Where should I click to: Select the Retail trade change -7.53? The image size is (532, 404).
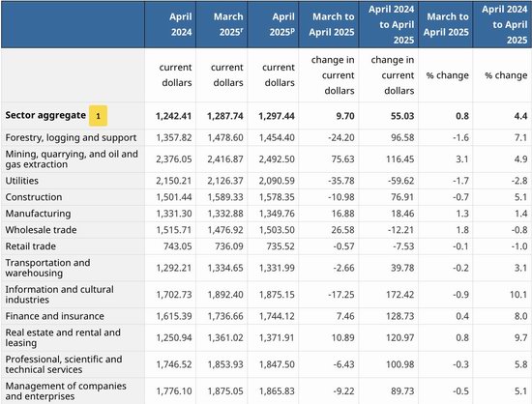point(403,246)
